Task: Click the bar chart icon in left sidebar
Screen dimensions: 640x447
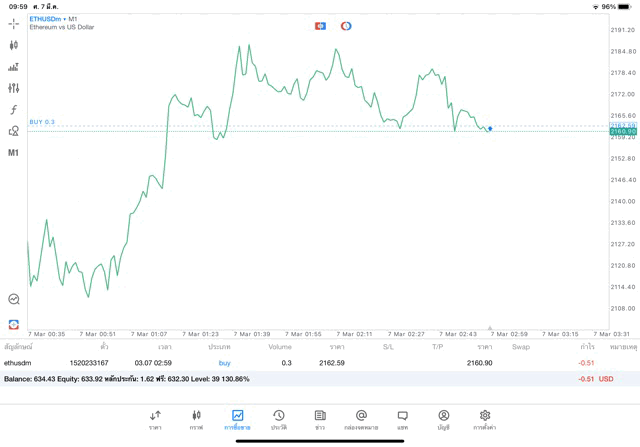Action: [14, 67]
